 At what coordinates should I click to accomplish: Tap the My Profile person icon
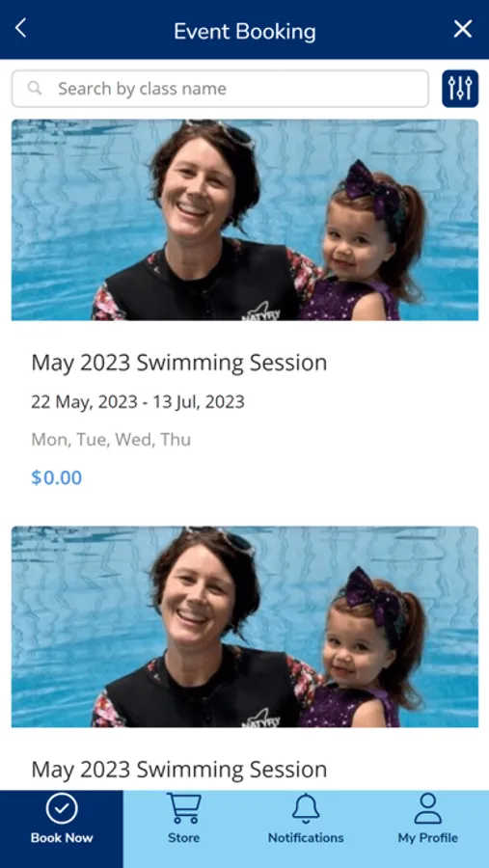428,808
